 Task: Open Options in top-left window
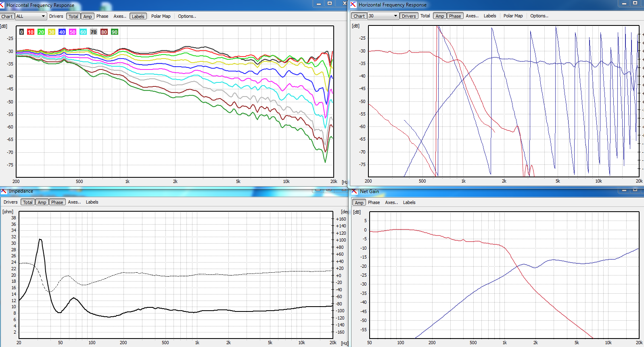[187, 16]
